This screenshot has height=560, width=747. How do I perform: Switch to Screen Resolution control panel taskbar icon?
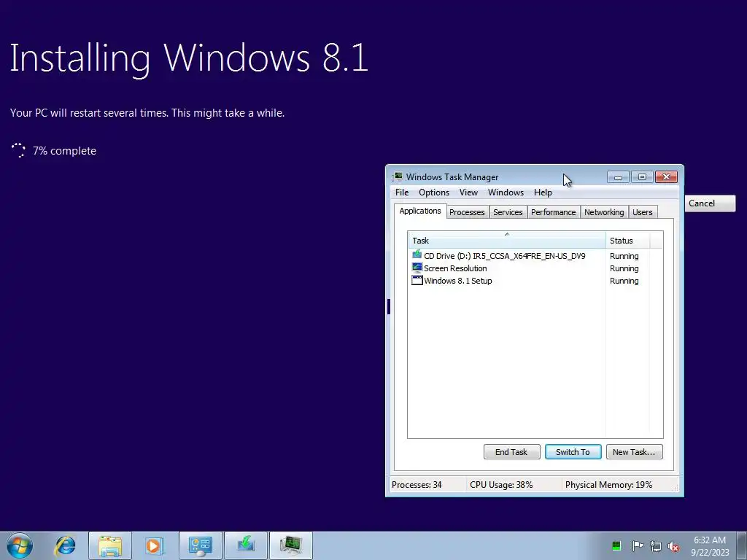pyautogui.click(x=200, y=545)
